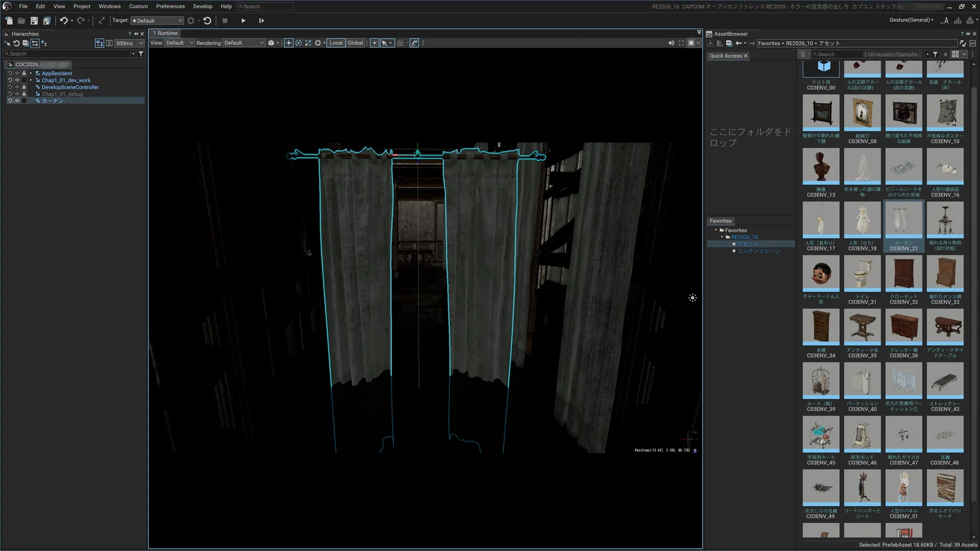Toggle viewport fullscreen icon
Viewport: 980px width, 551px height.
coord(681,43)
